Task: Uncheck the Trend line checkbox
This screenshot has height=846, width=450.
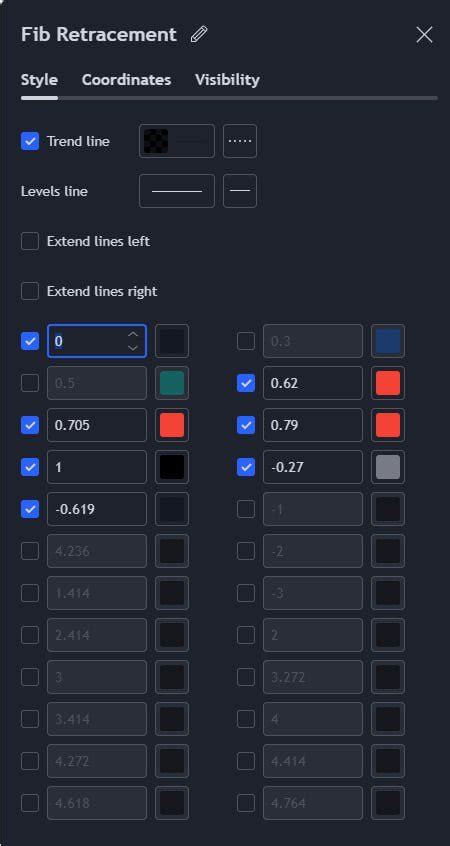Action: 30,141
